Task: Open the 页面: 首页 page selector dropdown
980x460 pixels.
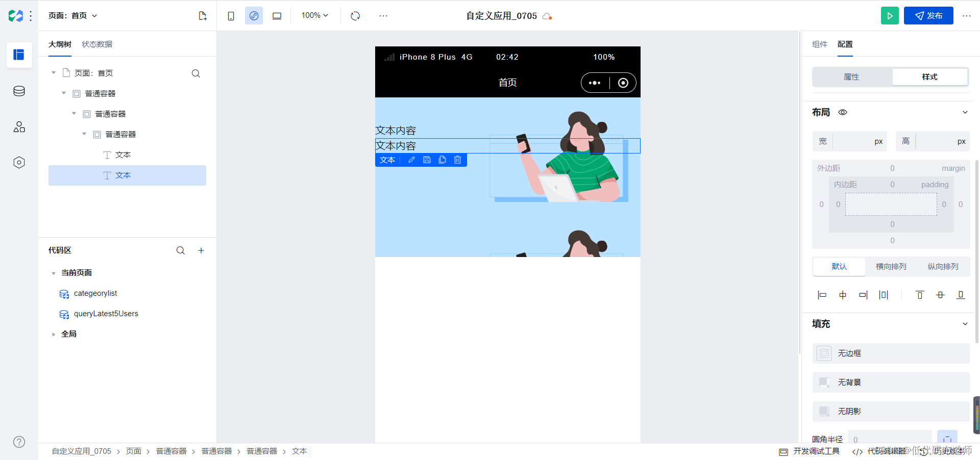Action: pyautogui.click(x=72, y=16)
